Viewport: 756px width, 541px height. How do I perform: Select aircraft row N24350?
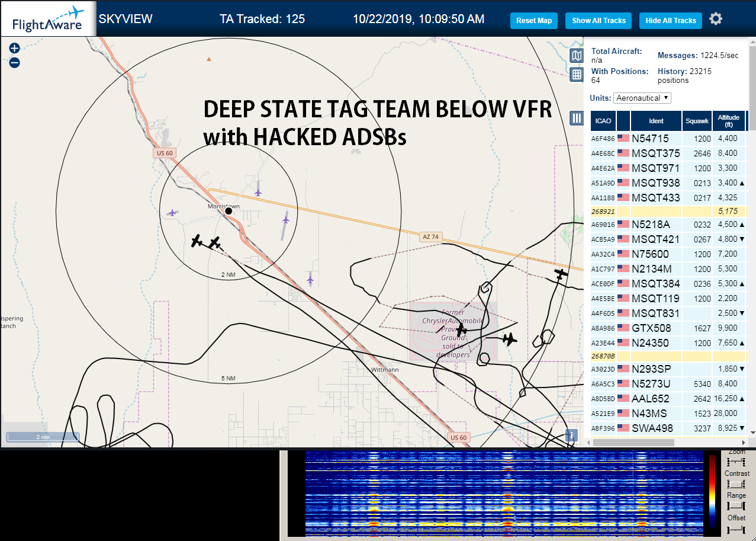(668, 342)
